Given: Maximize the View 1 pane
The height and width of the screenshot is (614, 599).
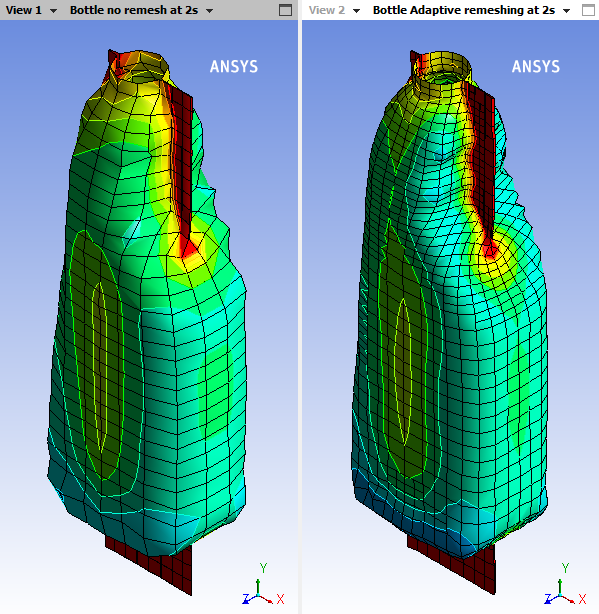Looking at the screenshot, I should tap(285, 10).
